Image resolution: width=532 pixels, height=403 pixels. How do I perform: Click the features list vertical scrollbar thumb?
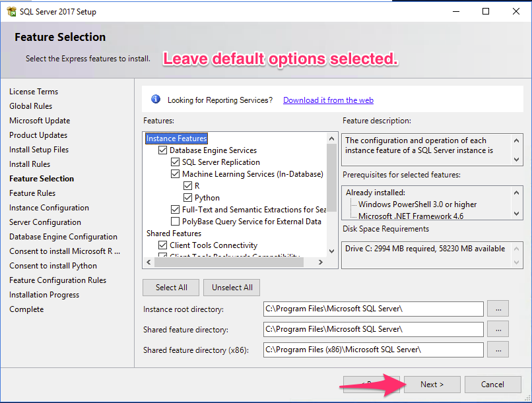331,178
